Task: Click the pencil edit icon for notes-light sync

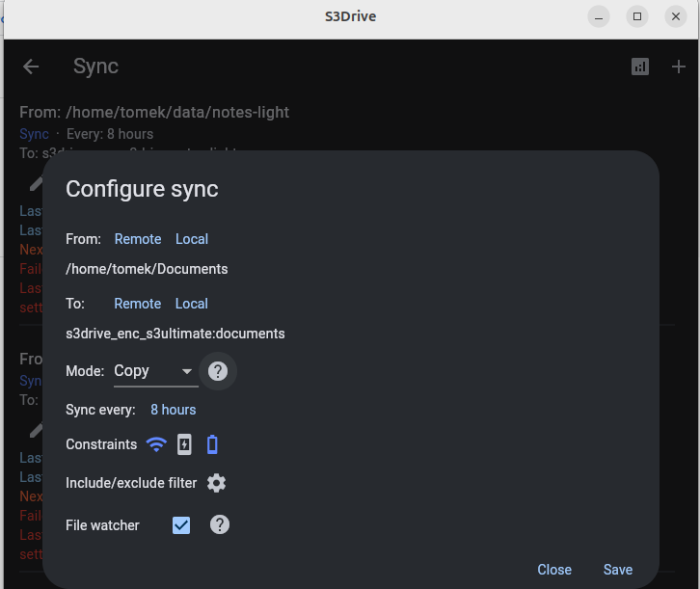Action: coord(37,182)
